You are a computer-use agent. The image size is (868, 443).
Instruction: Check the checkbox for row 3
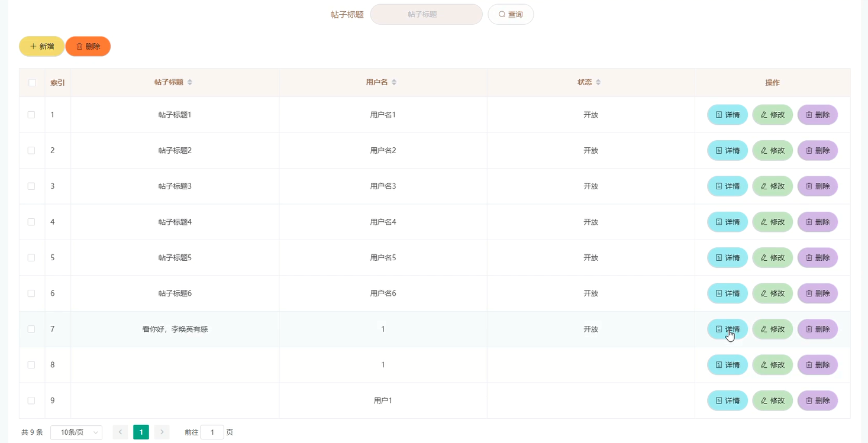pyautogui.click(x=31, y=186)
